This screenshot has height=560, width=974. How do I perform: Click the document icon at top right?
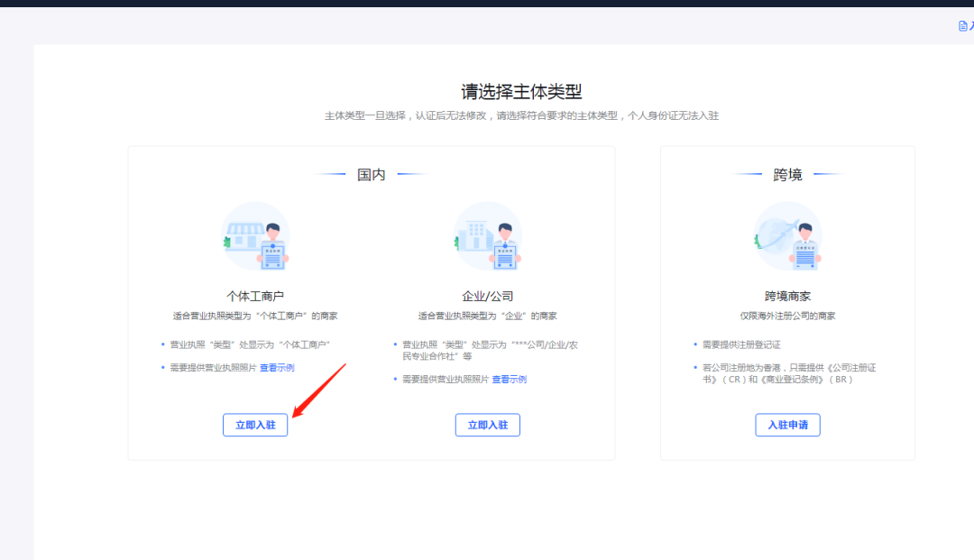click(x=962, y=26)
